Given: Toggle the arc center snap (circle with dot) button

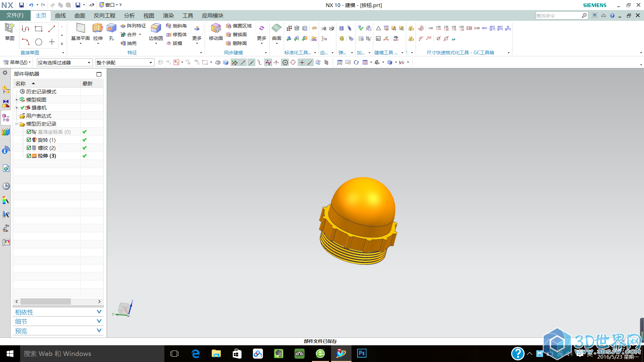Looking at the screenshot, I should click(285, 62).
